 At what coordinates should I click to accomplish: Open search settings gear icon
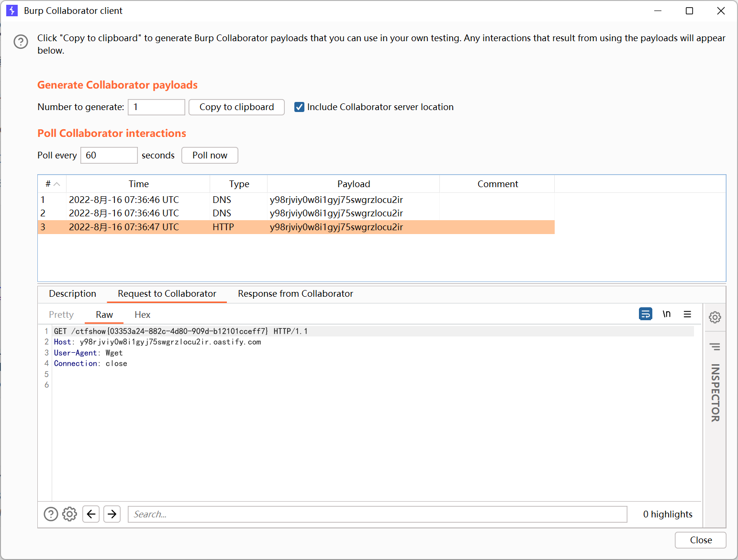pyautogui.click(x=70, y=514)
